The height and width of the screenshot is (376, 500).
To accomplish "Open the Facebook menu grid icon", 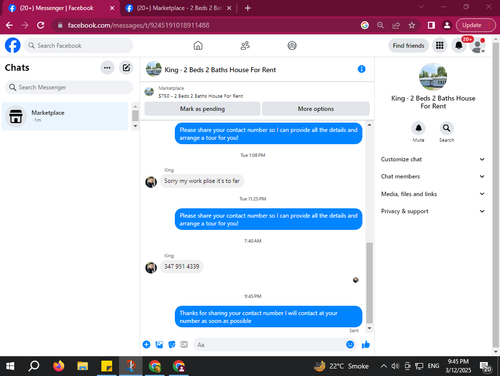I will coord(440,45).
